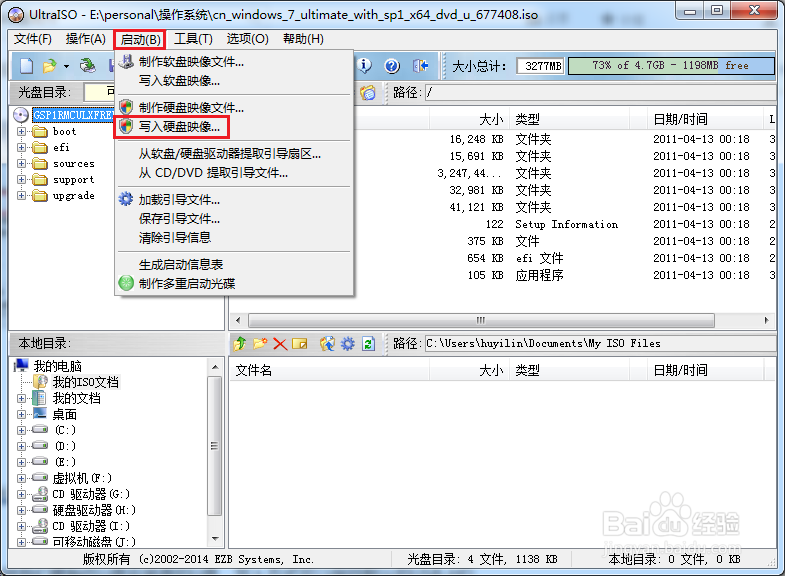The image size is (785, 576).
Task: Click the gear icon beside 加载引导文件
Action: point(126,199)
